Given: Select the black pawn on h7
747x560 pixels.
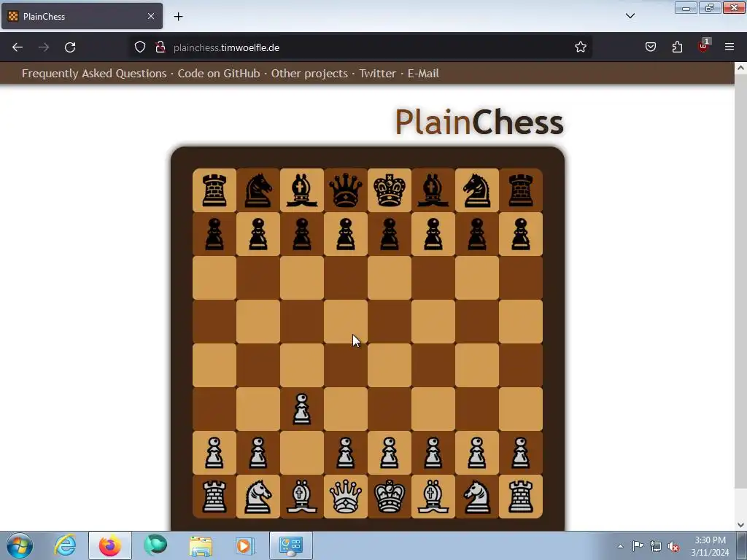Looking at the screenshot, I should [x=521, y=234].
